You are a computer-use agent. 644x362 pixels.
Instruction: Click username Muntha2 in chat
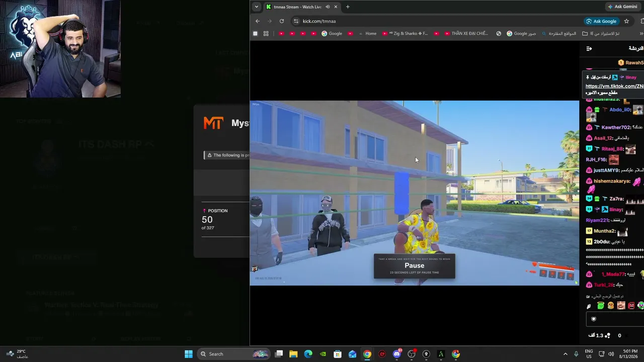click(x=604, y=231)
